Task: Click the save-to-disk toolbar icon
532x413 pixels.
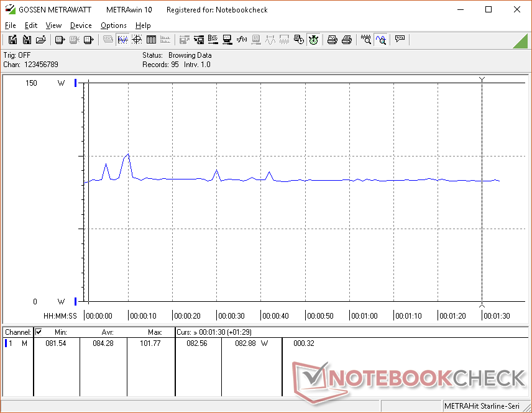Action: pos(12,40)
